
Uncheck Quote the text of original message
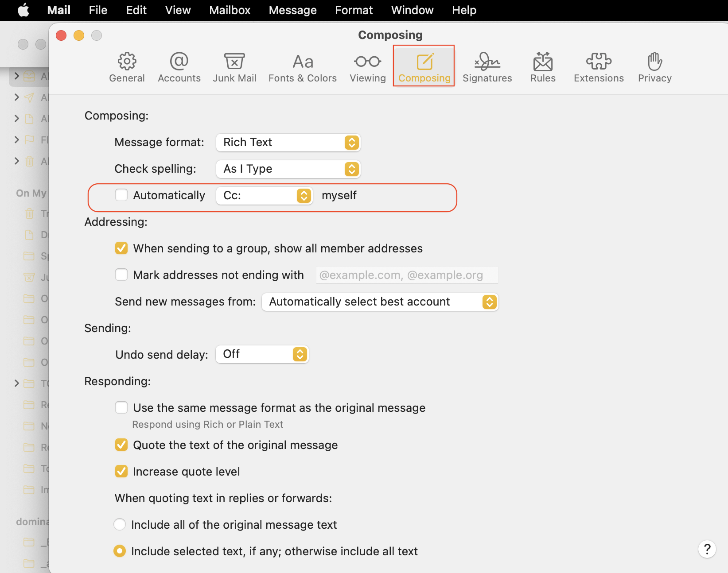tap(121, 445)
